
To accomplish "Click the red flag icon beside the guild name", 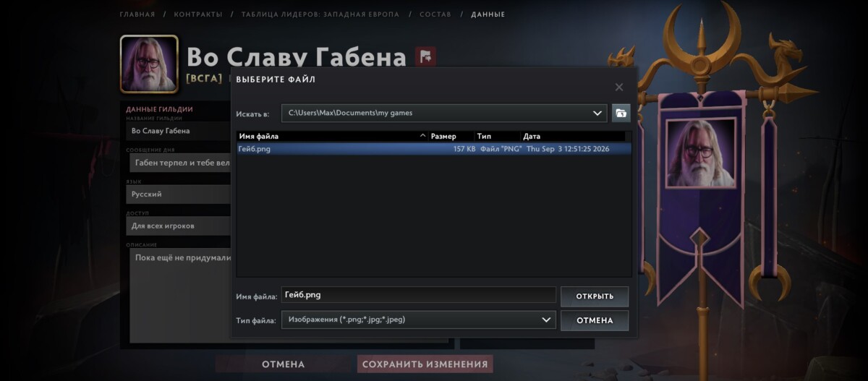I will point(425,56).
